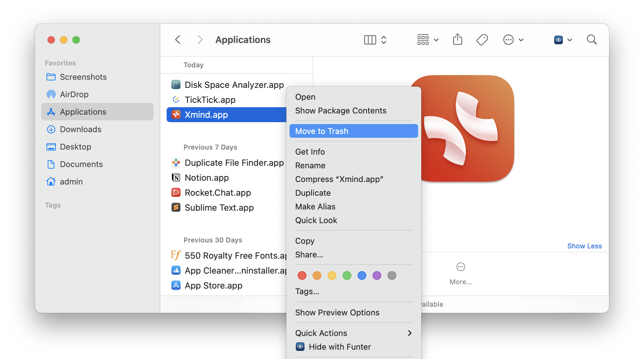Click the Xmind app icon in list
Image resolution: width=644 pixels, height=359 pixels.
(176, 115)
